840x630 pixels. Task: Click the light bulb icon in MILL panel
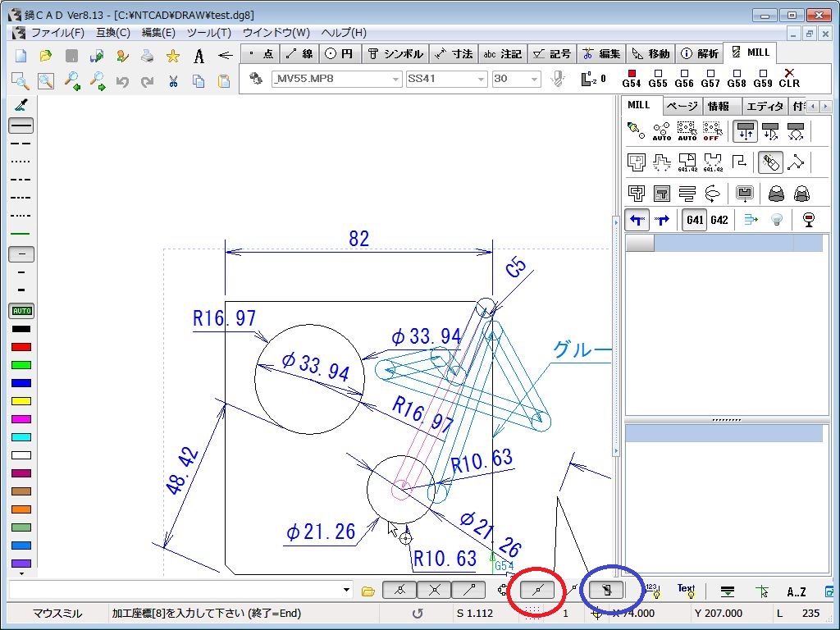point(776,220)
